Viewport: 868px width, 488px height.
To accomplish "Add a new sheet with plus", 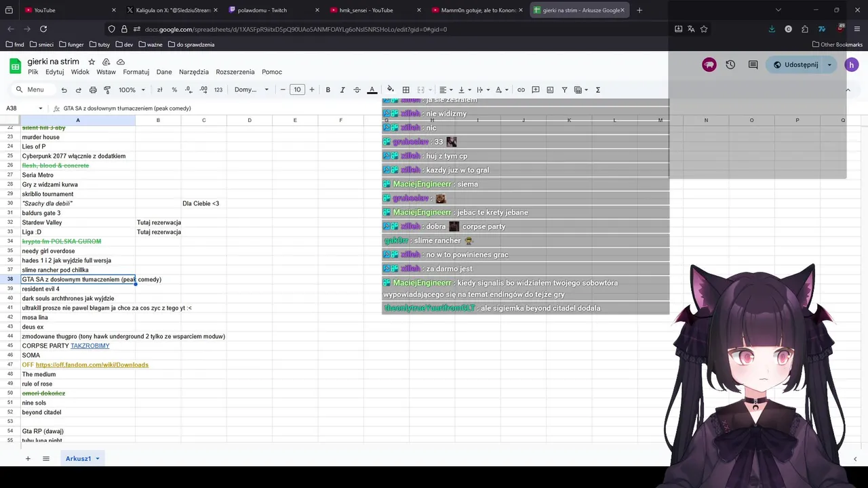I will [x=28, y=459].
